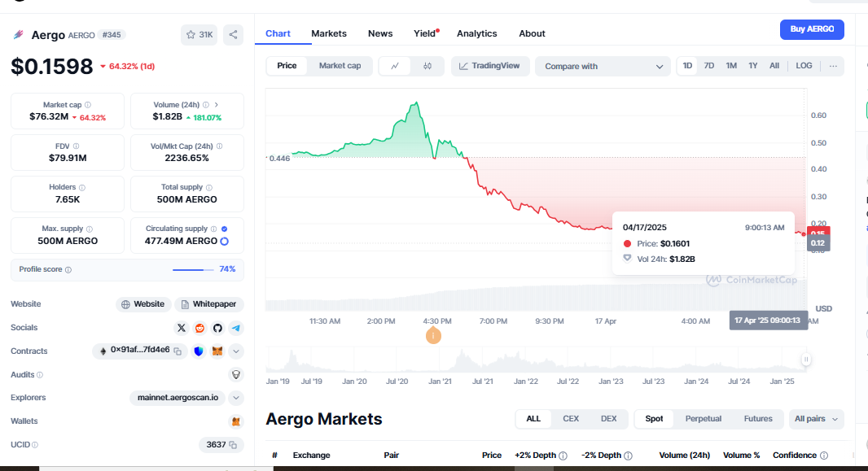Screen dimensions: 868x471
Task: Copy the contract address 0x91af...7fd4e6
Action: 178,351
